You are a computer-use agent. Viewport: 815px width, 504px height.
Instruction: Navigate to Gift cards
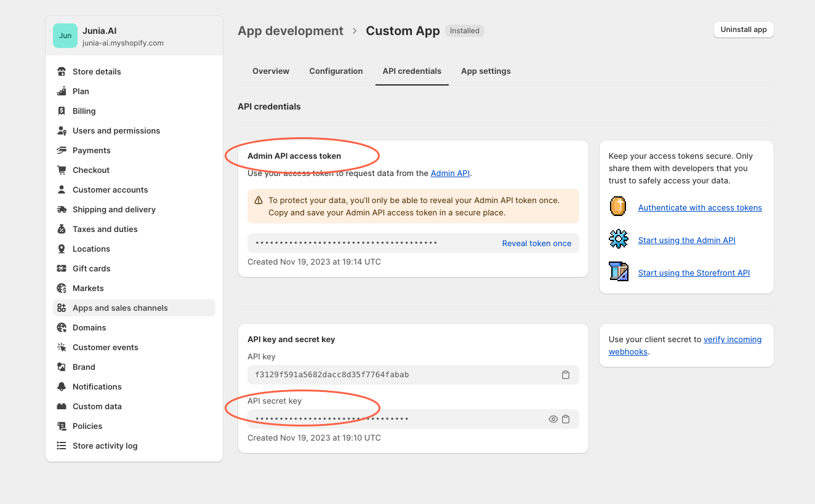click(x=90, y=268)
